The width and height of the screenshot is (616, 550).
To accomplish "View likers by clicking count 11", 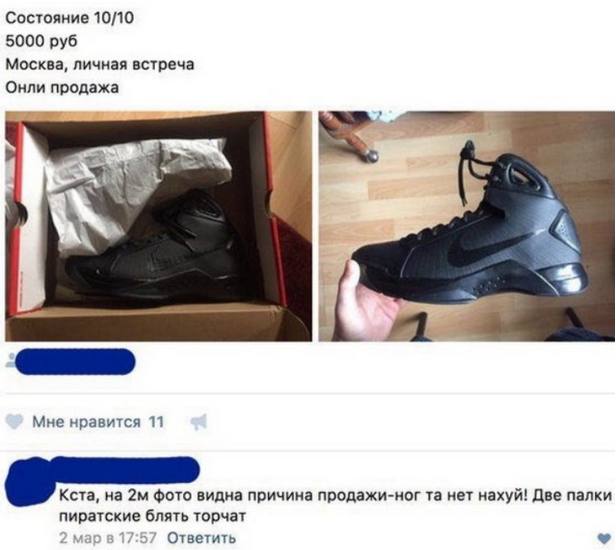I will pos(156,422).
